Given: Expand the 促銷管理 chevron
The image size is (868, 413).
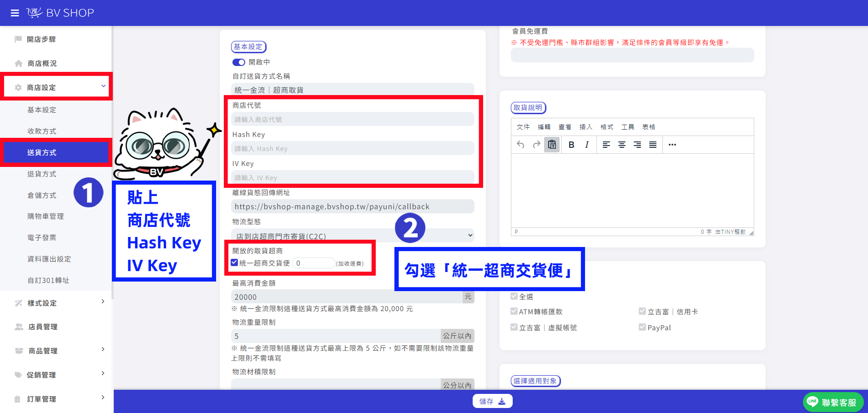Looking at the screenshot, I should [x=103, y=373].
